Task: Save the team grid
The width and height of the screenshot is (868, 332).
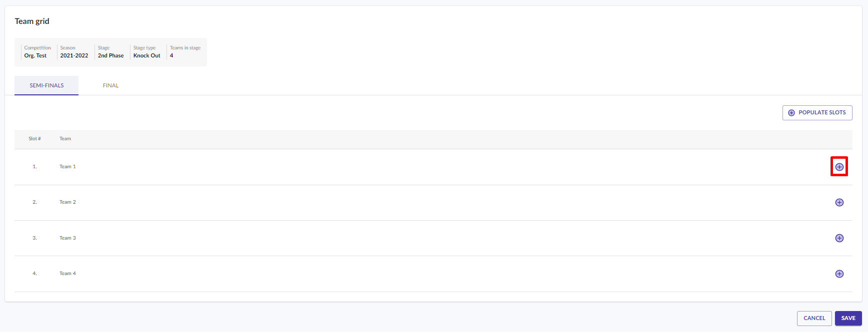Action: [848, 319]
